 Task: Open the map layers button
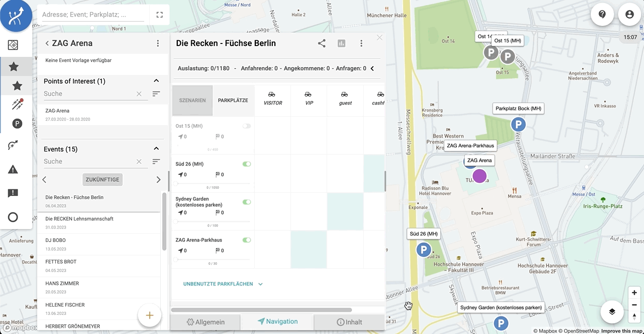[612, 311]
